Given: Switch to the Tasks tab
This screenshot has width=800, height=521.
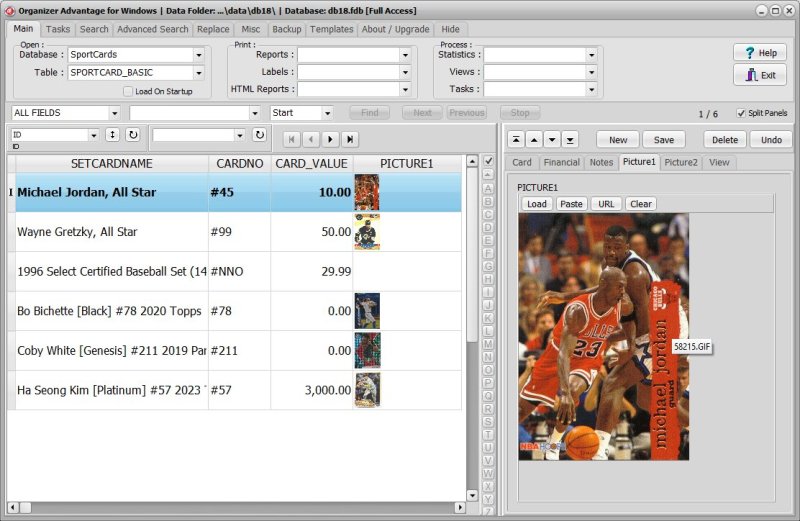Looking at the screenshot, I should 58,29.
